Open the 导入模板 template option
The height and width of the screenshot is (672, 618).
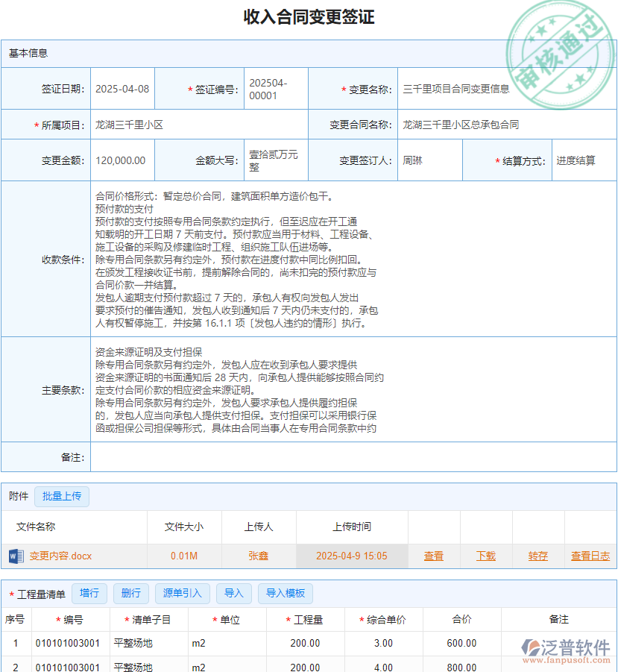285,593
